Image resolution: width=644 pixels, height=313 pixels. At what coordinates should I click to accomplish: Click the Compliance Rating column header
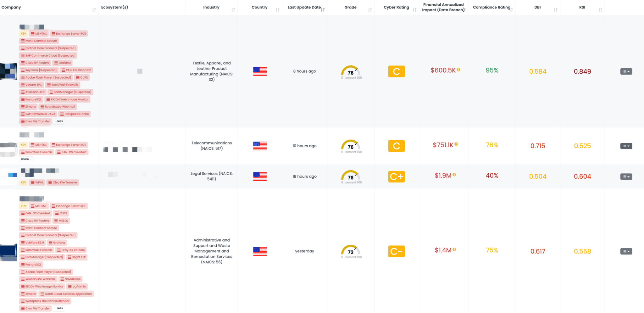492,7
